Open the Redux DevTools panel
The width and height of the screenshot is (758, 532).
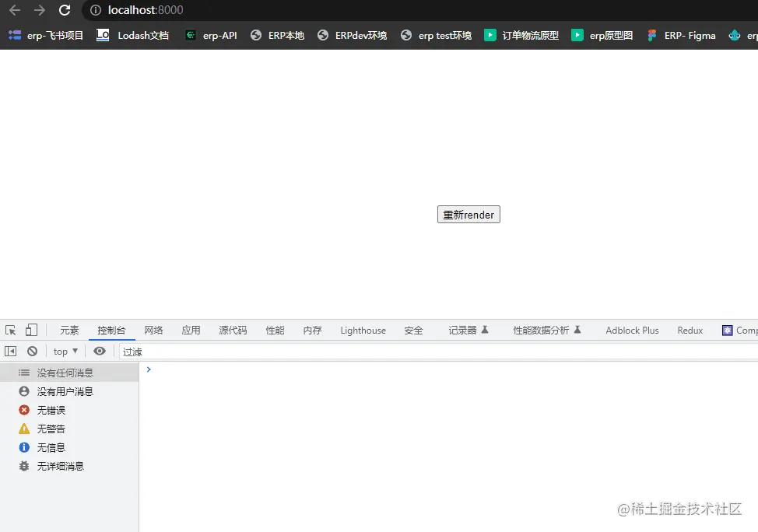690,330
